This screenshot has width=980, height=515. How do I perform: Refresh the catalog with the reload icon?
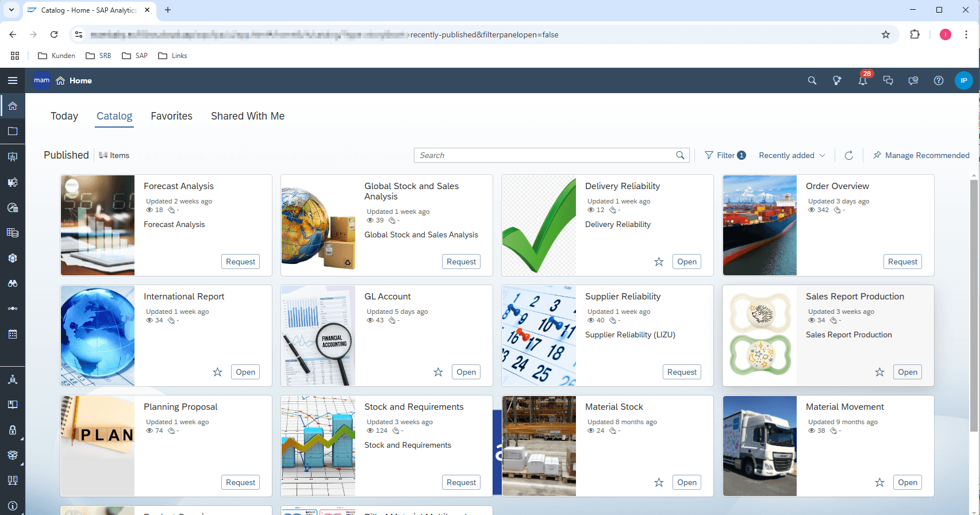[x=849, y=155]
